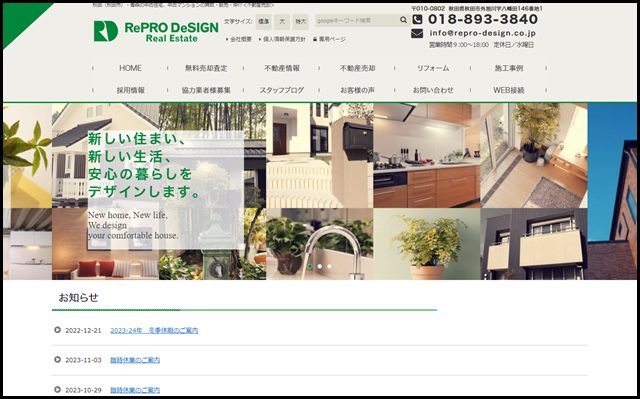Click the envelope mail icon
The image size is (640, 399).
coord(417,33)
